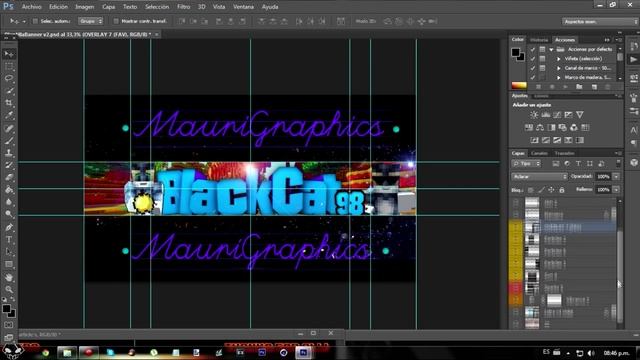Viewport: 640px width, 360px height.
Task: Open the Tipo layer filter dropdown
Action: (526, 164)
